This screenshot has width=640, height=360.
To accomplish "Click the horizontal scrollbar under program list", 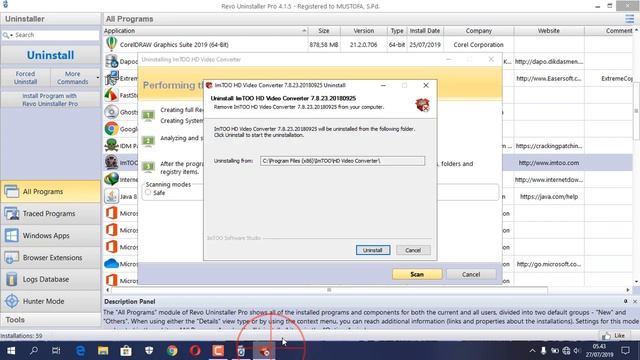I will click(329, 290).
